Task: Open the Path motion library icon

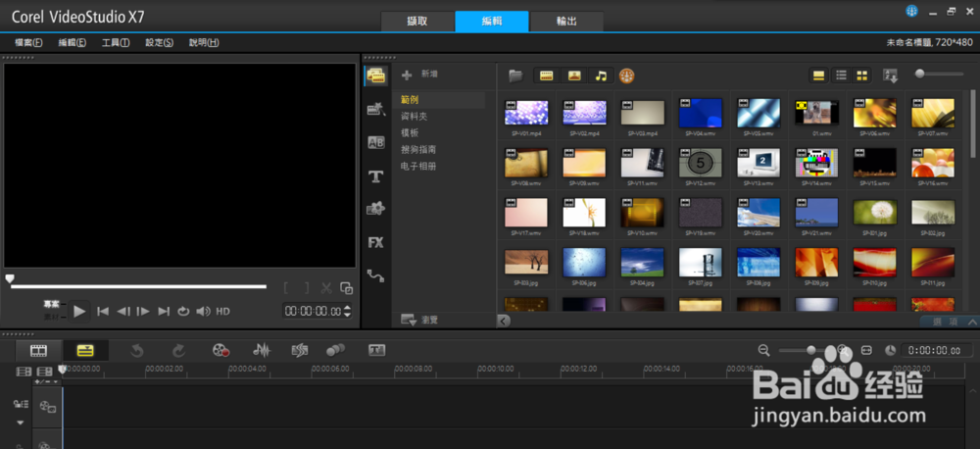Action: pyautogui.click(x=375, y=275)
